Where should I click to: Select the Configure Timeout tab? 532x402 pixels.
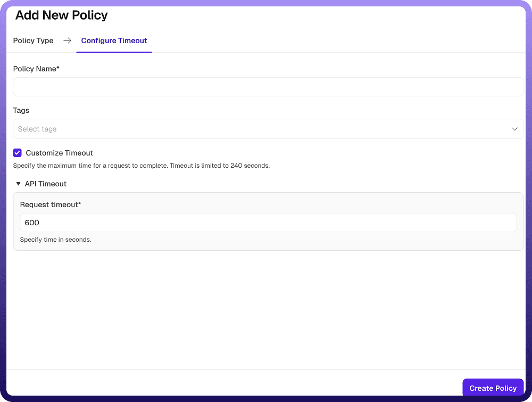point(114,40)
